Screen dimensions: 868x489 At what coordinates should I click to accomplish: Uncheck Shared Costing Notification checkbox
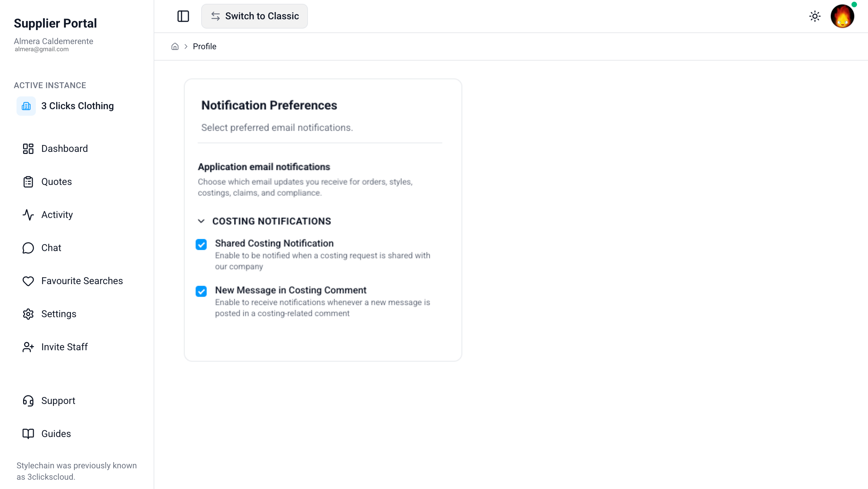point(201,244)
